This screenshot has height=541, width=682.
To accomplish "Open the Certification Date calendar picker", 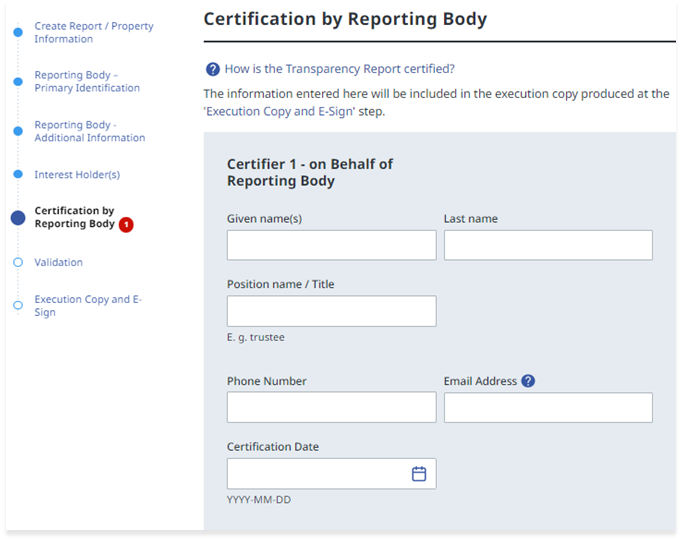I will (419, 474).
